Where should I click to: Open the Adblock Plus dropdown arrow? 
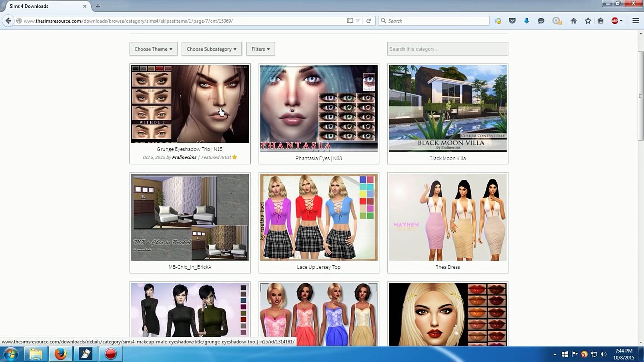(621, 21)
